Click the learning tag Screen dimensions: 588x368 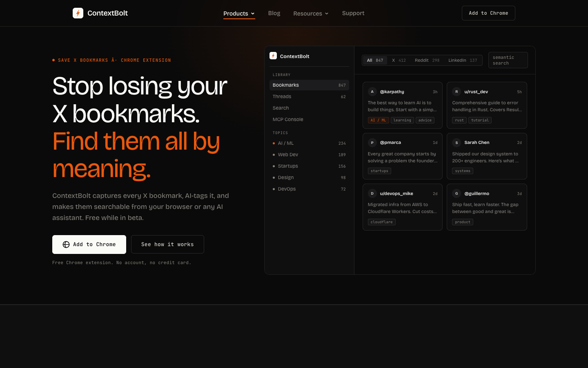pyautogui.click(x=402, y=120)
